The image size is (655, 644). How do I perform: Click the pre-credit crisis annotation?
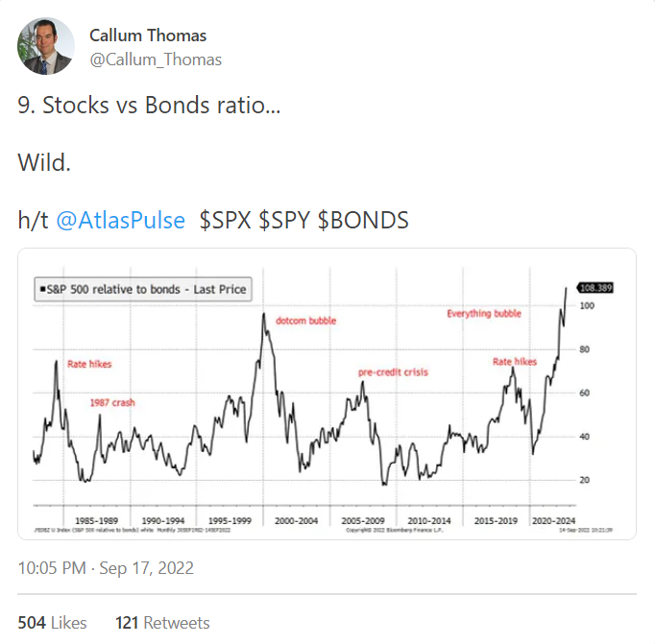coord(393,371)
